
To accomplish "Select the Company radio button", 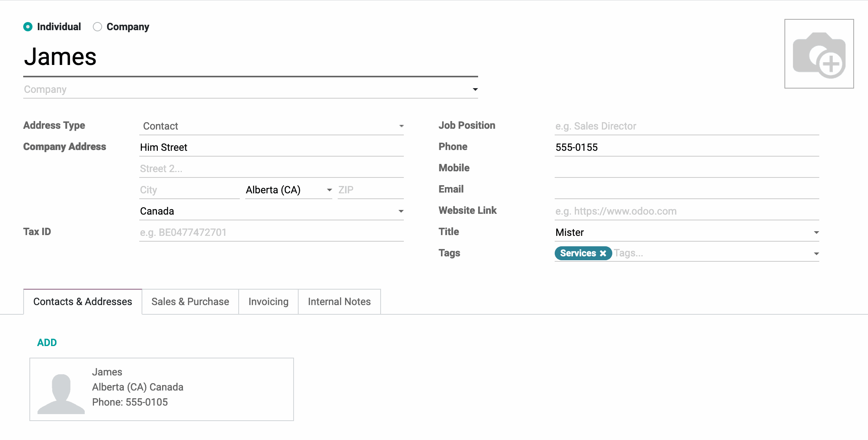I will (x=97, y=27).
